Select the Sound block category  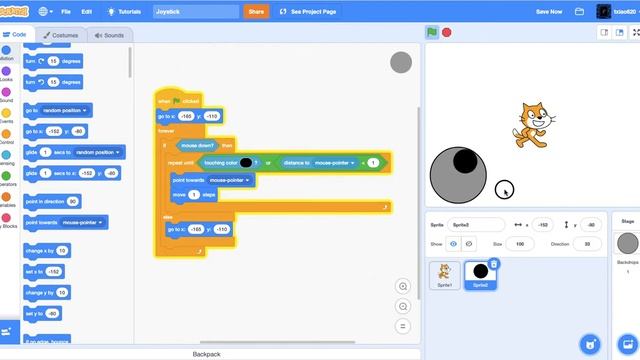coord(6,95)
